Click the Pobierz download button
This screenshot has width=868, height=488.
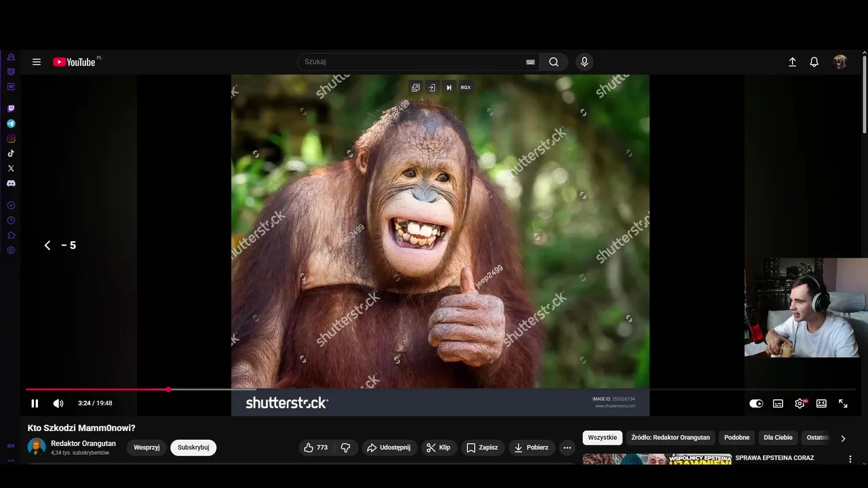click(531, 447)
